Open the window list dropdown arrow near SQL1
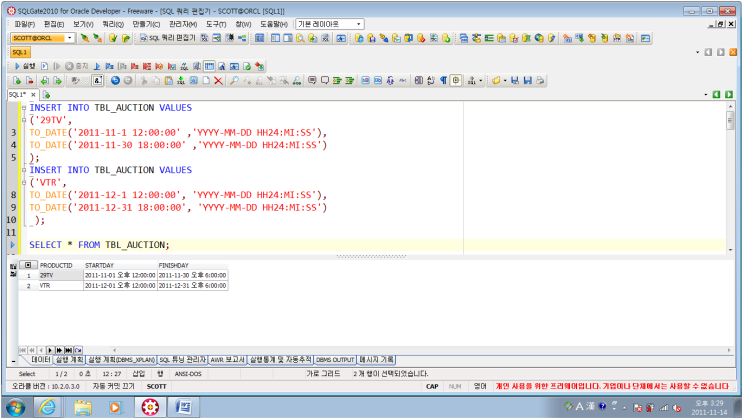Viewport: 743px width, 419px height. tap(698, 52)
